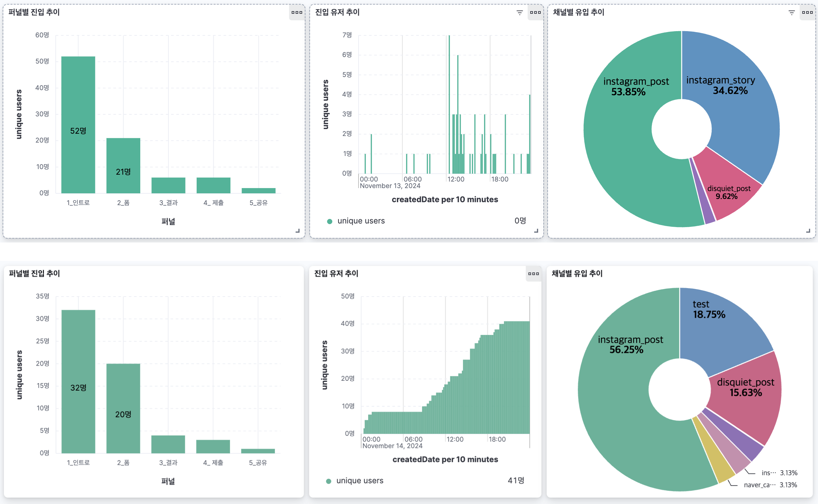Click the resize handle of the instagram_story pie panel
The width and height of the screenshot is (818, 504).
pyautogui.click(x=808, y=231)
